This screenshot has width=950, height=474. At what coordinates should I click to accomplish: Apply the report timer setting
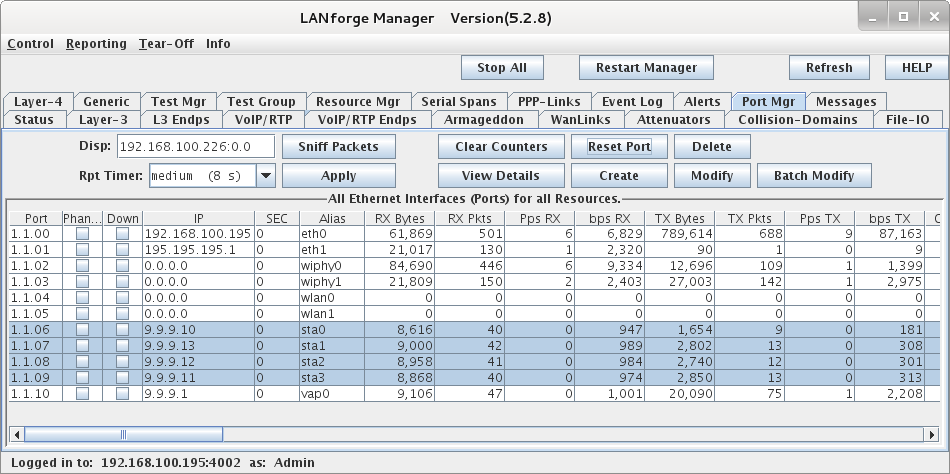click(339, 176)
